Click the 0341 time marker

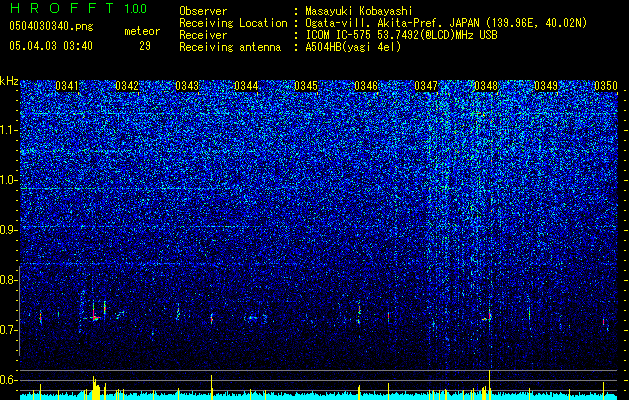pyautogui.click(x=67, y=86)
